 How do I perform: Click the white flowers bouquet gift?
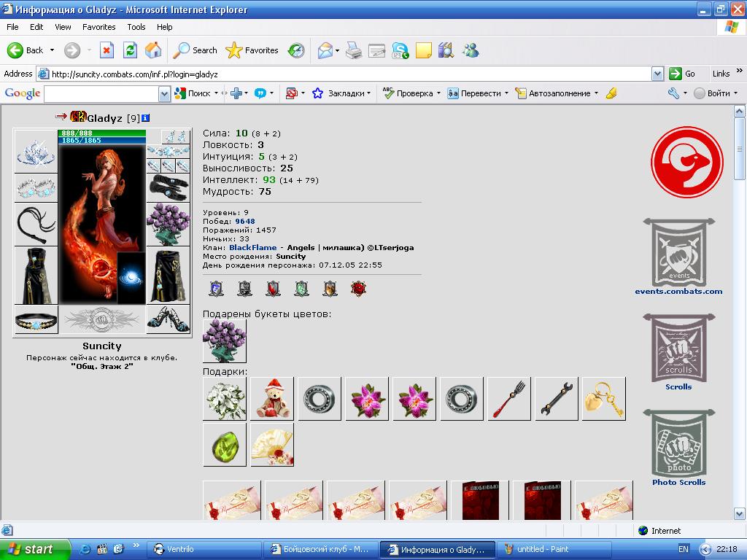[225, 399]
